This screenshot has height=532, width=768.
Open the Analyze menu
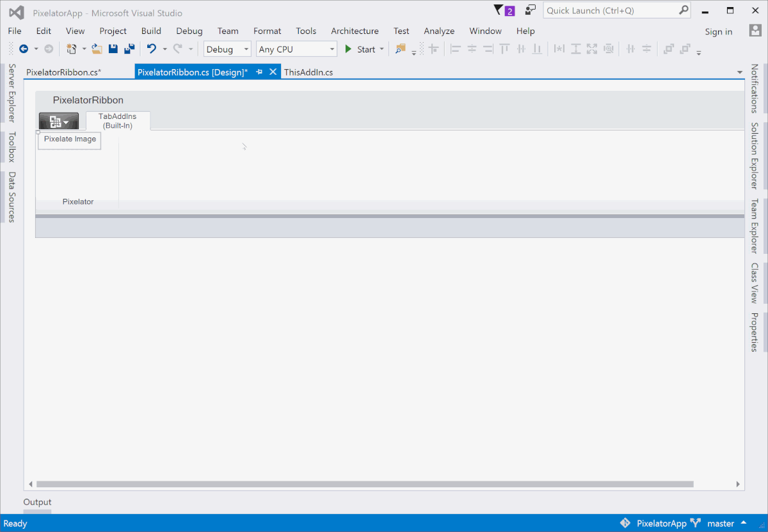(439, 31)
